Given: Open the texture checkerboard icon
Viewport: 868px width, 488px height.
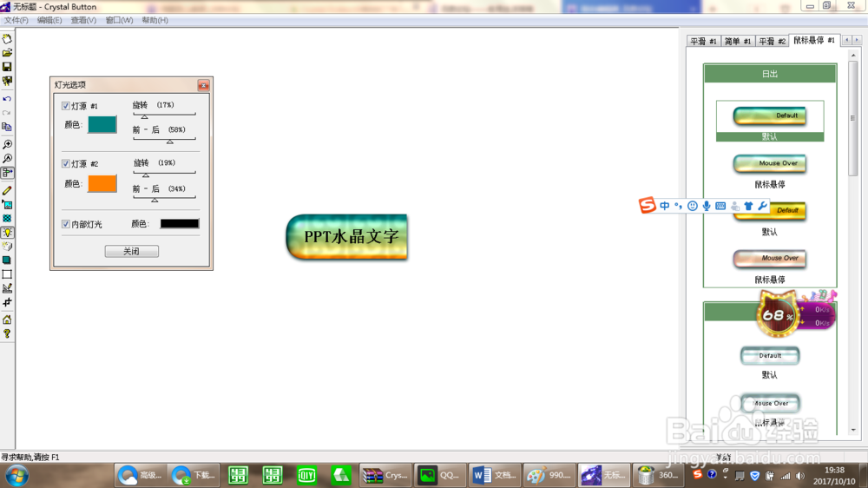Looking at the screenshot, I should [x=7, y=218].
